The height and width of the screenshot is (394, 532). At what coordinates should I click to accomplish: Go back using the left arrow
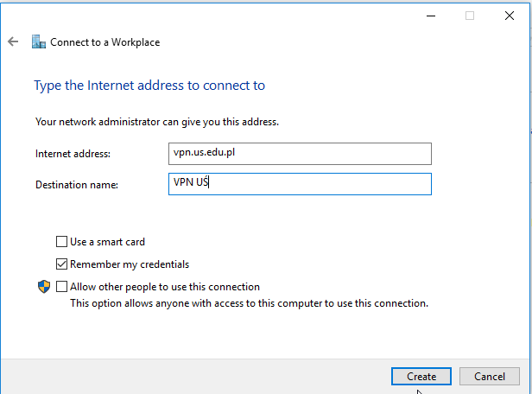[13, 41]
